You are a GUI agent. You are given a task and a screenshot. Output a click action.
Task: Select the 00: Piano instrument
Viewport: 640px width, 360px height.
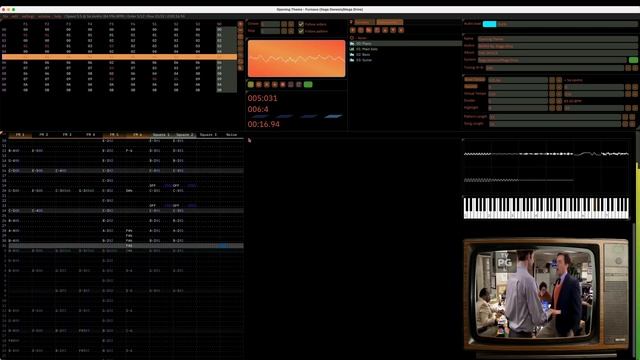pos(406,44)
